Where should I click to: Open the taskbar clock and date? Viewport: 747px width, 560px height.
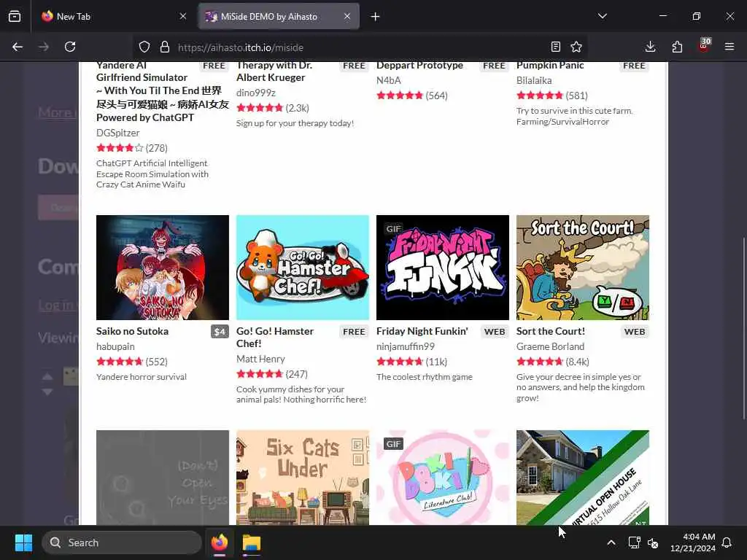pos(693,542)
